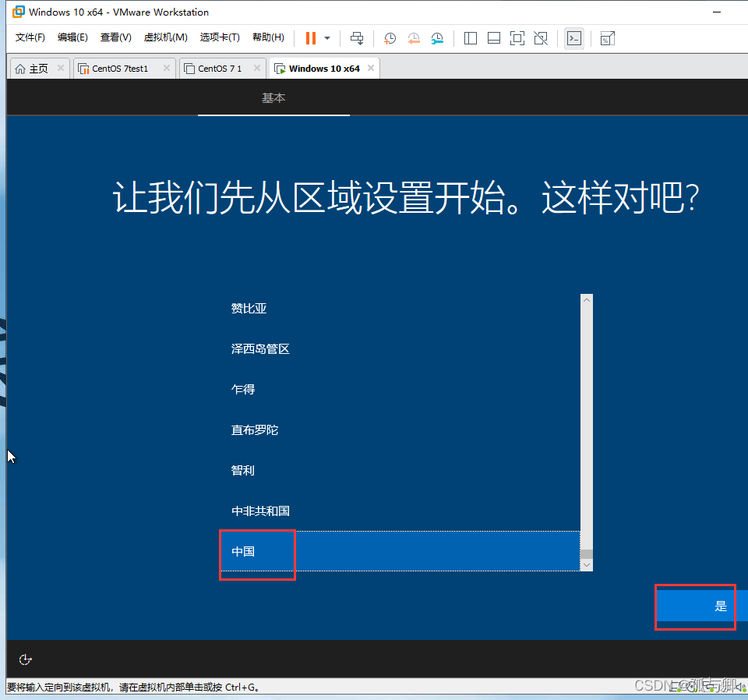Toggle the library sidebar view
Screen dimensions: 748x700
(471, 38)
